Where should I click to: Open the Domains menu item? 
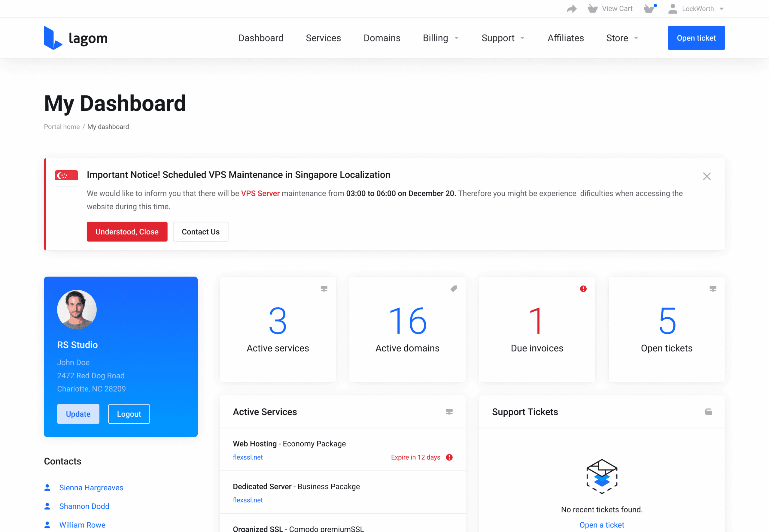pos(382,38)
